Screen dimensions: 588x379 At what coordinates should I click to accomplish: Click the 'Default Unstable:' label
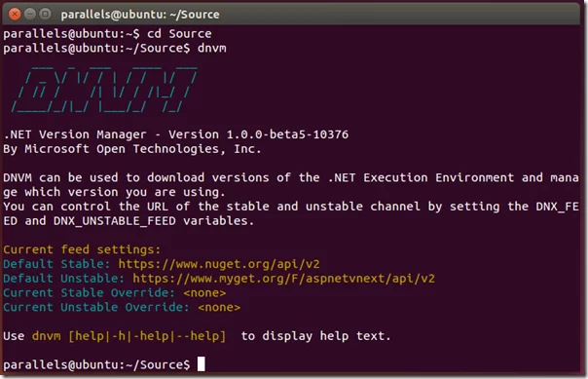coord(63,279)
